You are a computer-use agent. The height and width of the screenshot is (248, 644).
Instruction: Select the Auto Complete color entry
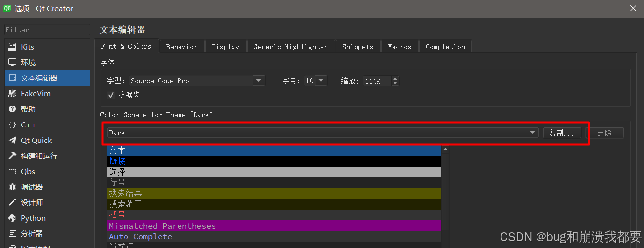click(x=274, y=236)
